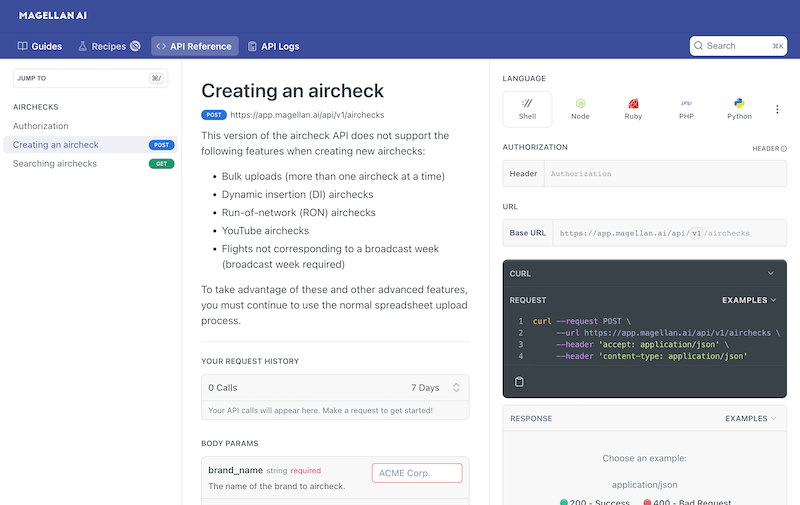Click the Body Params heading
Screen dimensions: 800x505
[x=230, y=443]
